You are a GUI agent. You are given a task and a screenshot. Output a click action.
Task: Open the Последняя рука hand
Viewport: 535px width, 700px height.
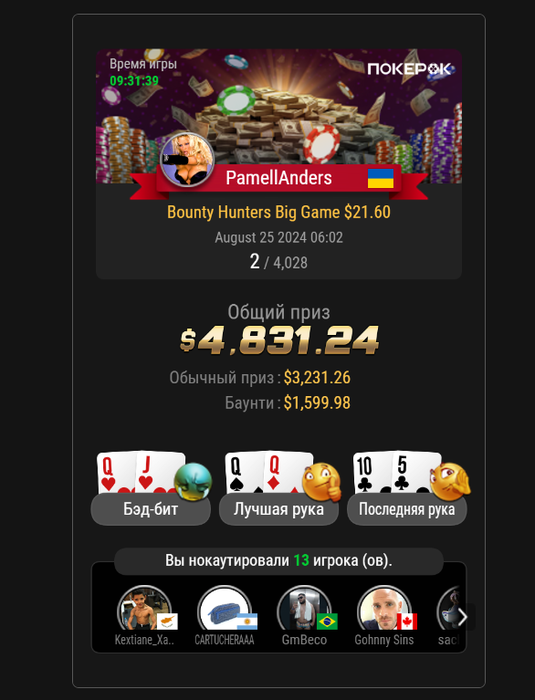point(407,509)
